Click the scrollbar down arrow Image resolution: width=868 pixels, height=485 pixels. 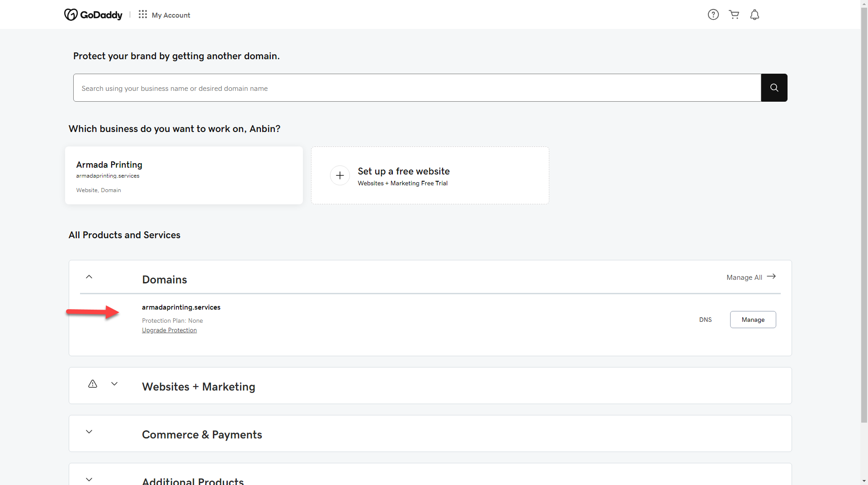(x=864, y=481)
